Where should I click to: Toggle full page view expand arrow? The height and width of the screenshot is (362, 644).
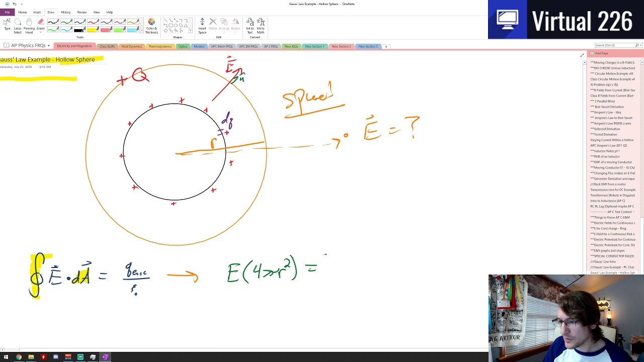tap(582, 55)
